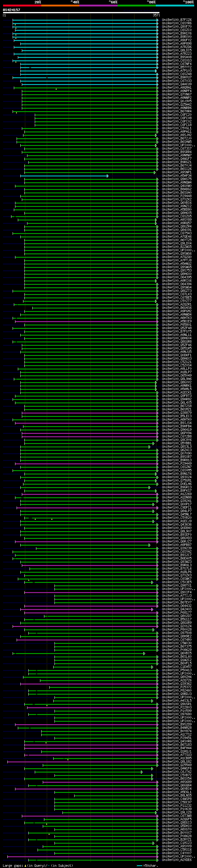Select the green ~80% identity legend segment
Viewport: 197px width, 868px height.
(137, 6)
